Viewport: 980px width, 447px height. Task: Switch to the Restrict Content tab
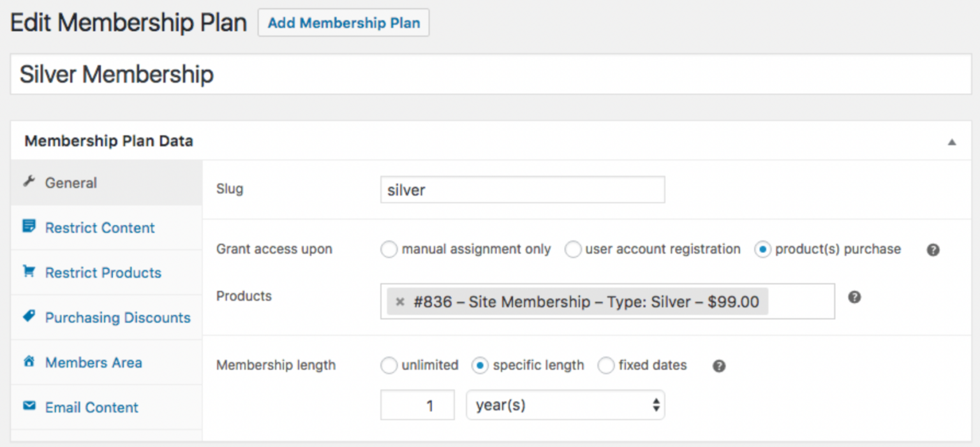[100, 227]
